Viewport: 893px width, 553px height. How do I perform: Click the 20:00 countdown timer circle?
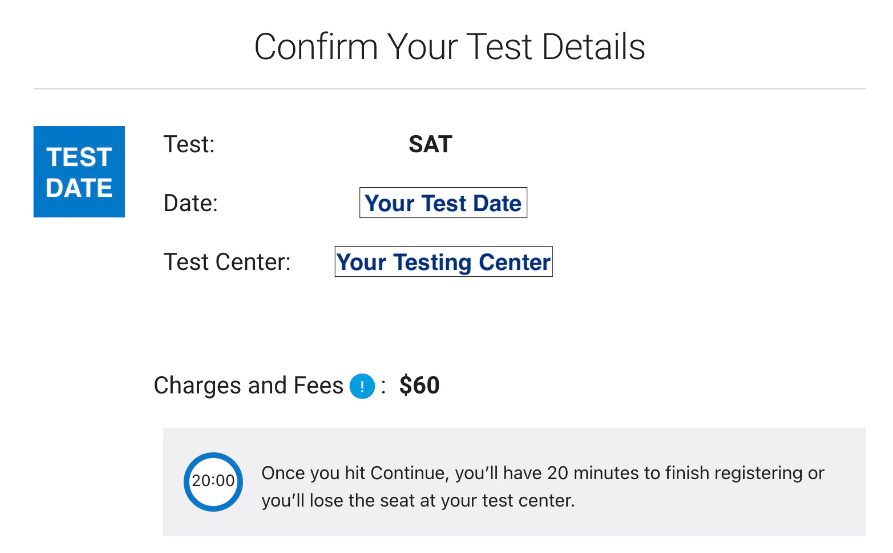point(213,482)
